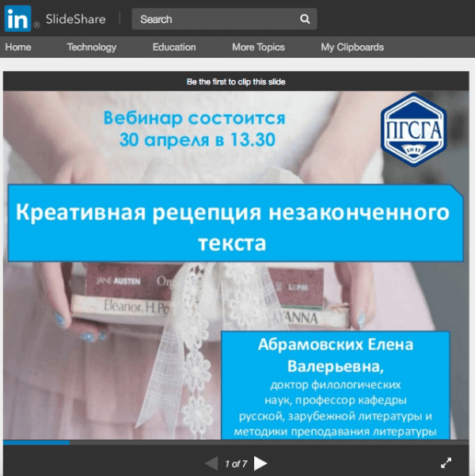
Task: Advance to the next slide arrow
Action: [x=260, y=463]
